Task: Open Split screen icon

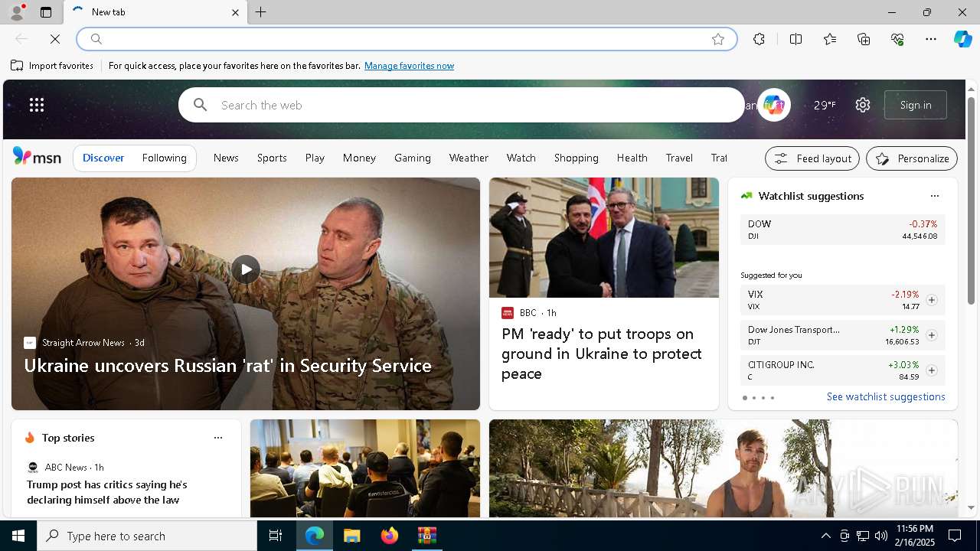Action: (795, 39)
